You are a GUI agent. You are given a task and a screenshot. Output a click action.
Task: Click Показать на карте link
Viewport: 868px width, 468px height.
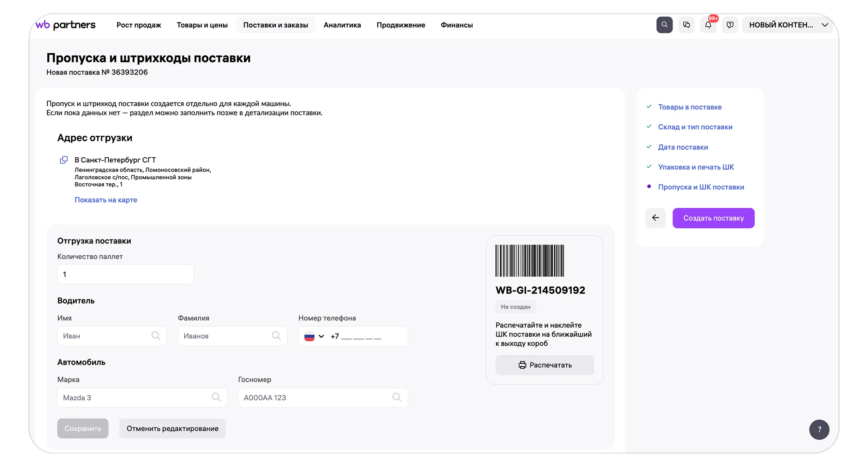tap(106, 200)
